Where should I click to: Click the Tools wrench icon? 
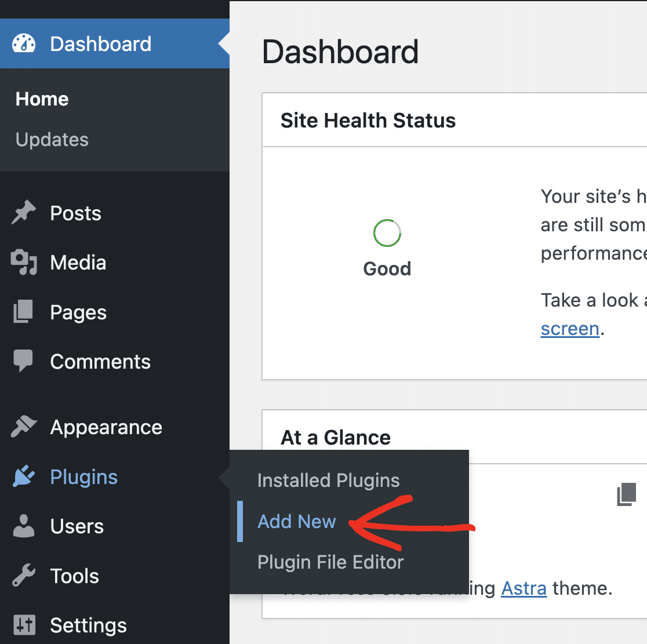(24, 575)
